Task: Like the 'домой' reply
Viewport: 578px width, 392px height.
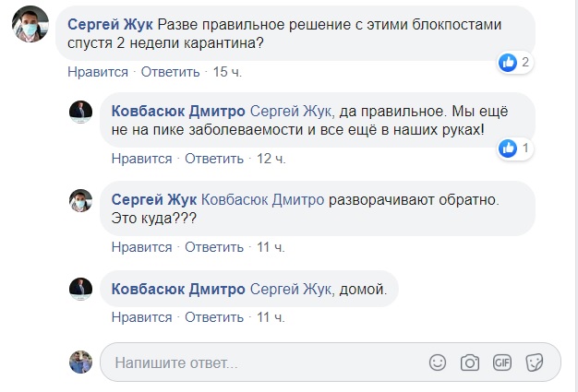Action: pos(141,318)
